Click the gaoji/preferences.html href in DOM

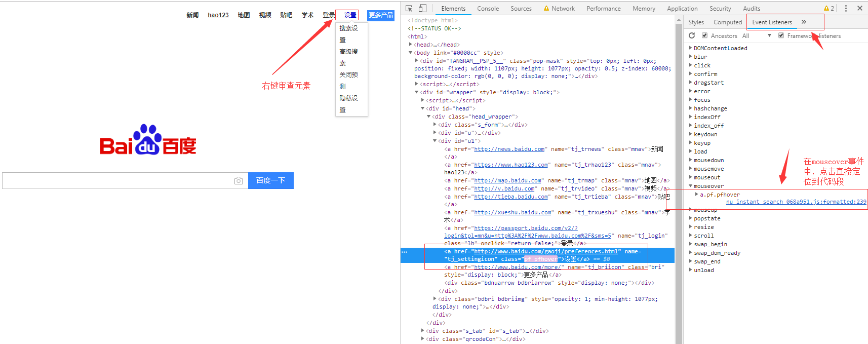point(546,252)
